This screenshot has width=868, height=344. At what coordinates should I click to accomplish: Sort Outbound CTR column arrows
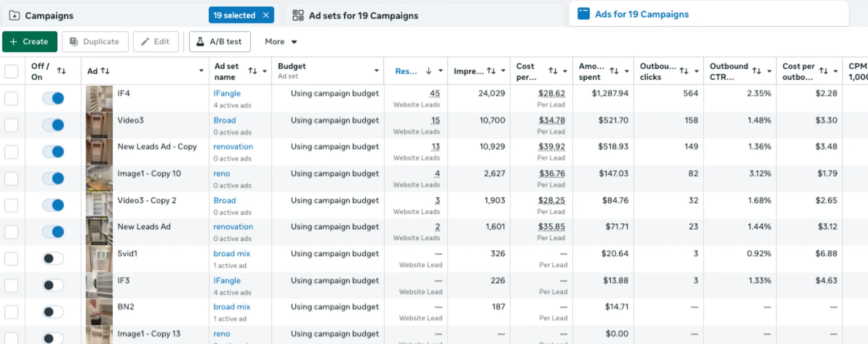point(757,71)
